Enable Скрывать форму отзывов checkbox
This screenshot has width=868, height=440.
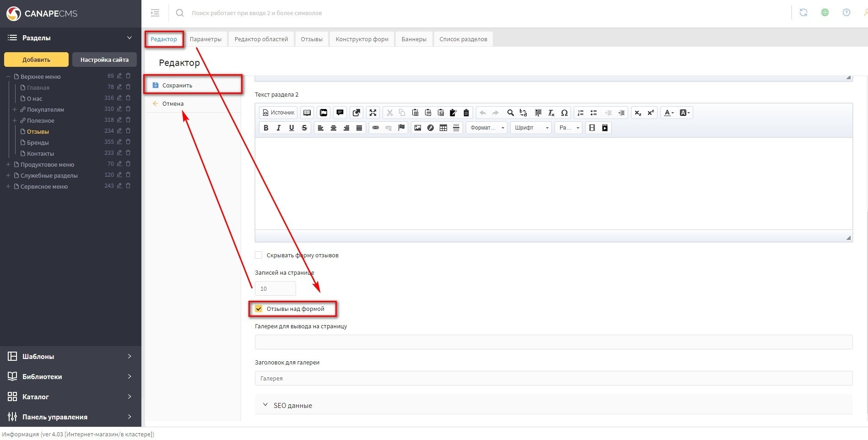point(259,255)
